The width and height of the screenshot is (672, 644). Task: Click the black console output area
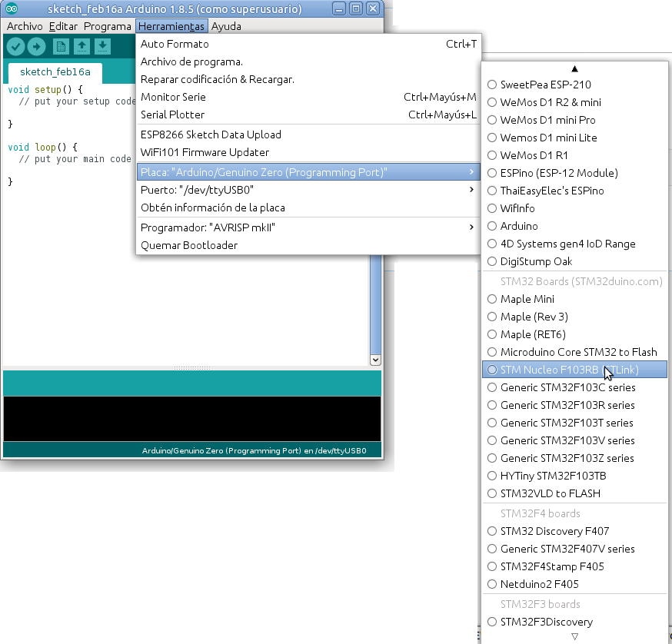point(192,419)
